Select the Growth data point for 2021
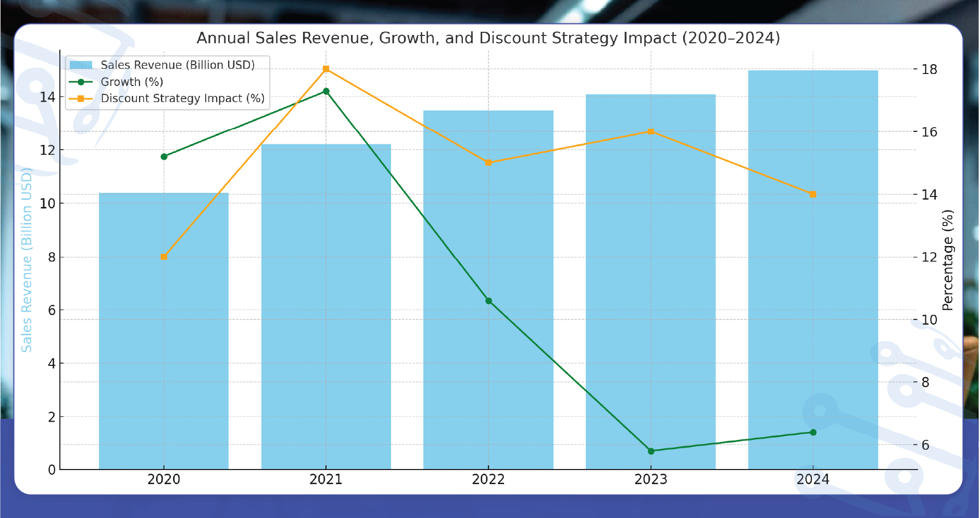The height and width of the screenshot is (518, 980). (x=325, y=91)
